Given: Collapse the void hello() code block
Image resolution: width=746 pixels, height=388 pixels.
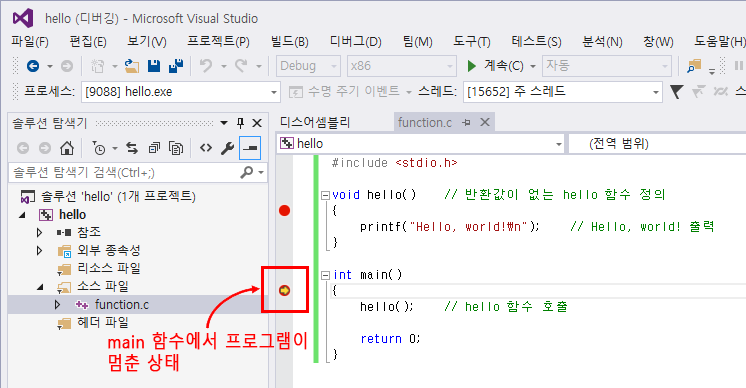Looking at the screenshot, I should click(x=325, y=195).
